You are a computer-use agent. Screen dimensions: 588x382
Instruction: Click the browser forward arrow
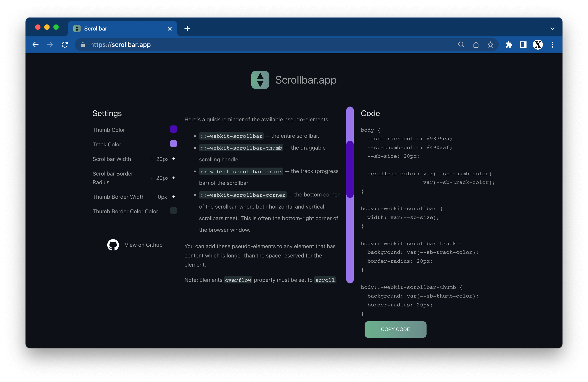click(x=50, y=45)
